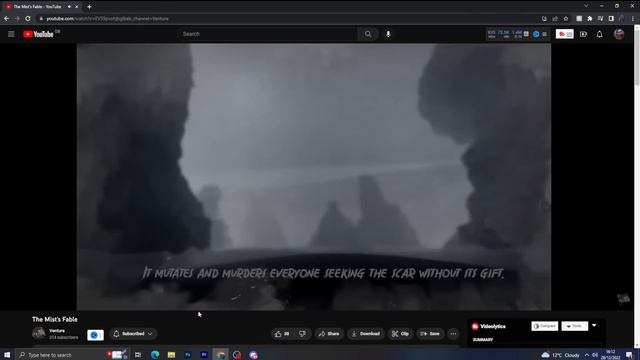
Task: Open the weather widget showing Cloudy
Action: 560,355
